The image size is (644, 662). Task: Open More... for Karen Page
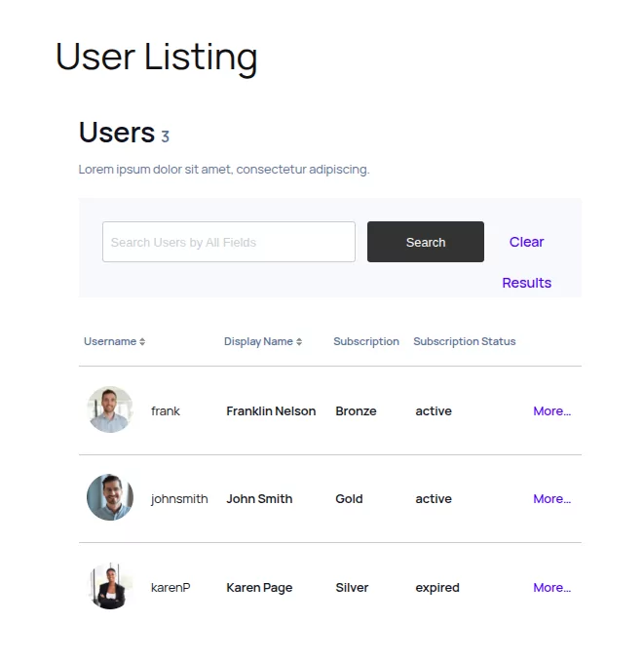tap(552, 588)
